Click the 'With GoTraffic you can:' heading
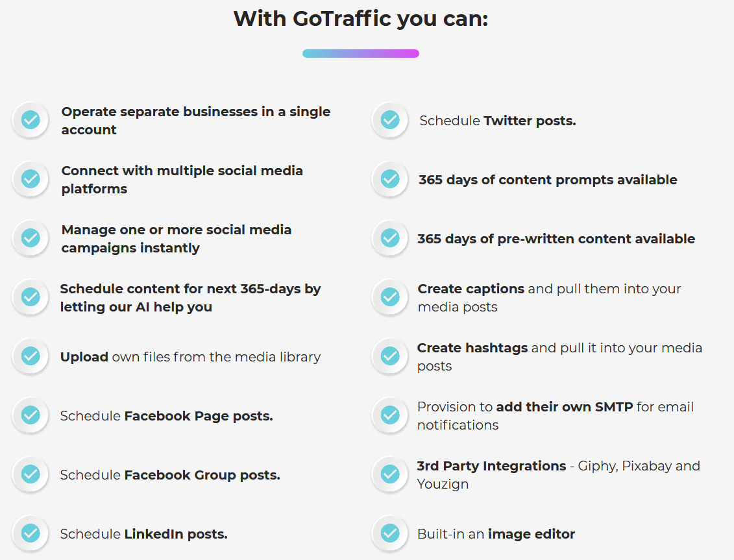Image resolution: width=734 pixels, height=560 pixels. (x=360, y=19)
